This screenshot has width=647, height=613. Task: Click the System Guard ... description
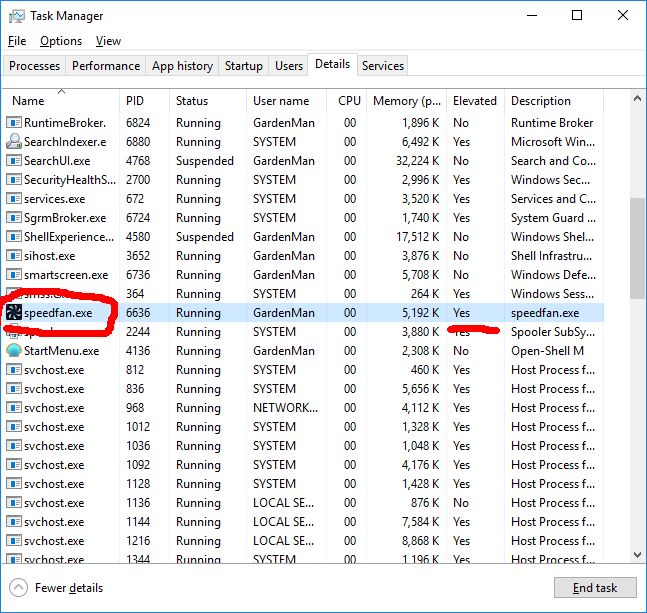pyautogui.click(x=553, y=218)
